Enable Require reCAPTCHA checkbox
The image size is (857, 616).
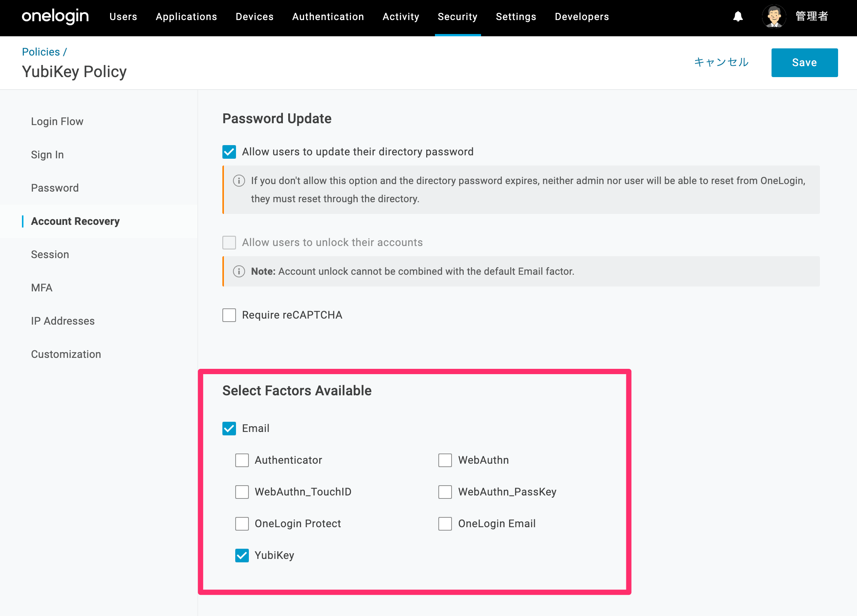[229, 315]
